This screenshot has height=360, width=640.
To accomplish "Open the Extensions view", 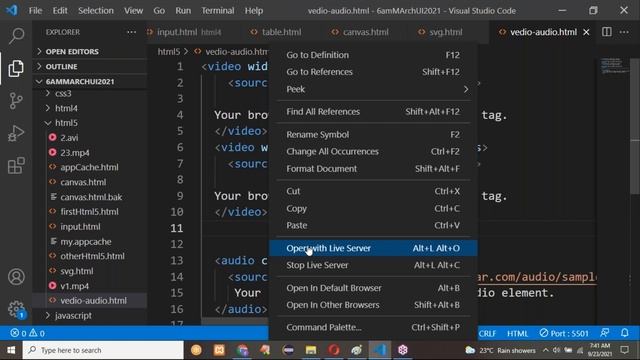I will (16, 165).
